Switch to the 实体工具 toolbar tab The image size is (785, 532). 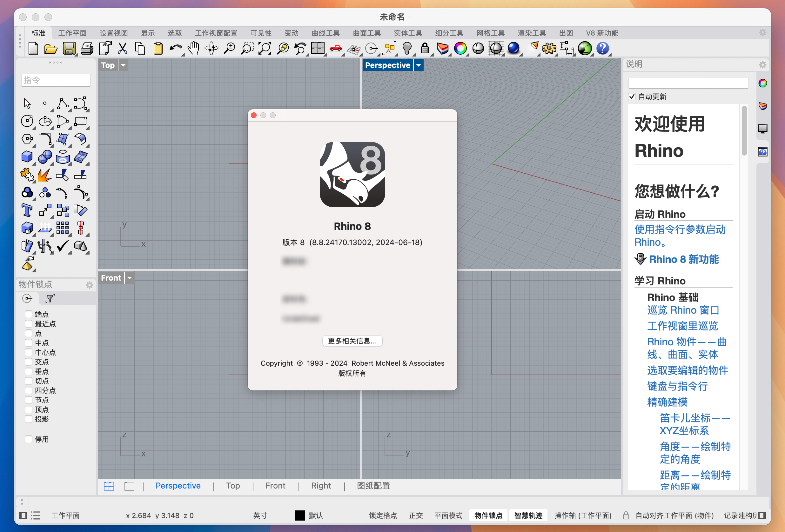click(x=408, y=33)
